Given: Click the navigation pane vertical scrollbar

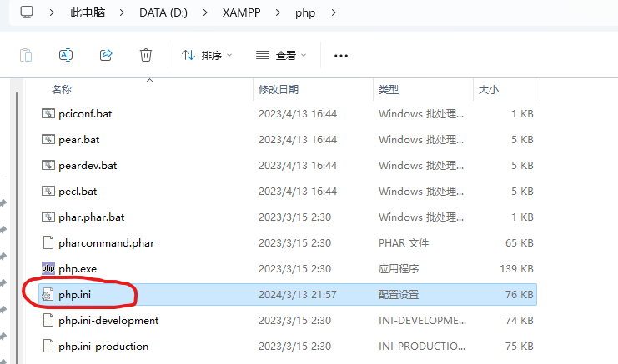Looking at the screenshot, I should pyautogui.click(x=17, y=228).
